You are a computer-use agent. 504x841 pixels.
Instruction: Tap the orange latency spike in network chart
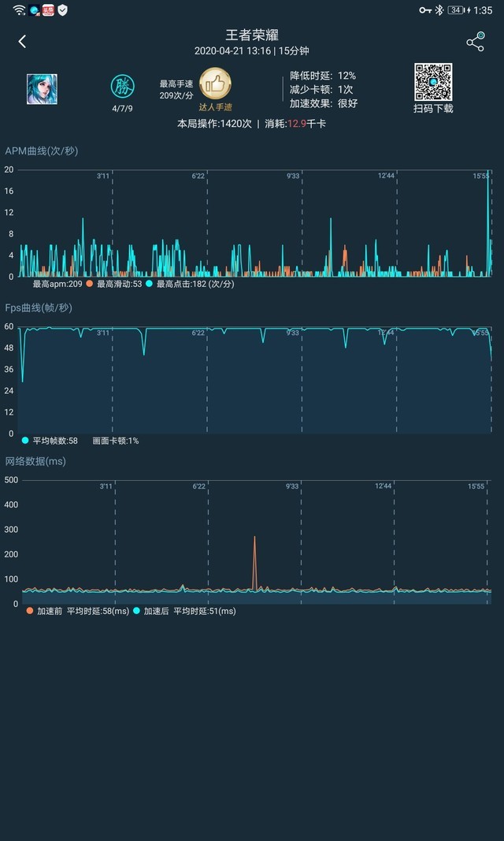[255, 564]
